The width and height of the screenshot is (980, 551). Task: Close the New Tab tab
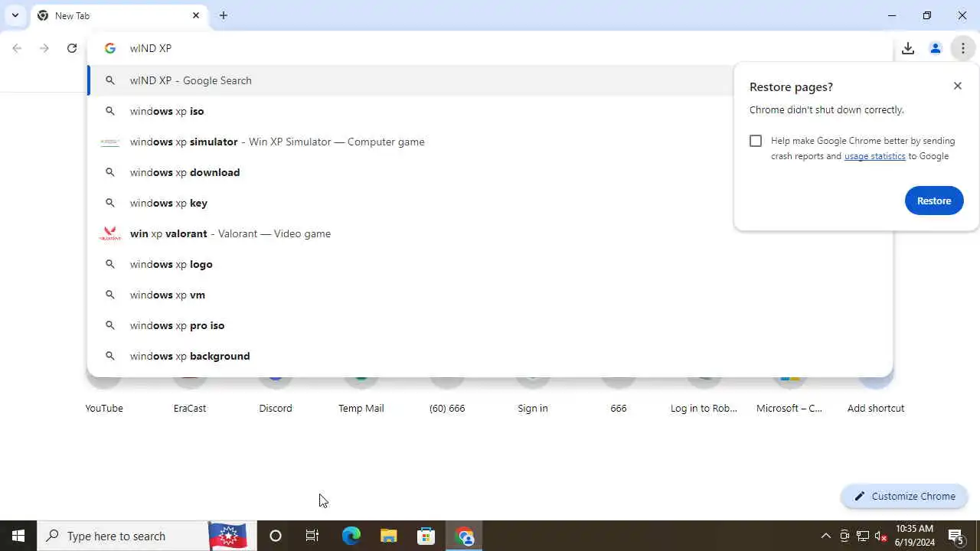coord(196,15)
